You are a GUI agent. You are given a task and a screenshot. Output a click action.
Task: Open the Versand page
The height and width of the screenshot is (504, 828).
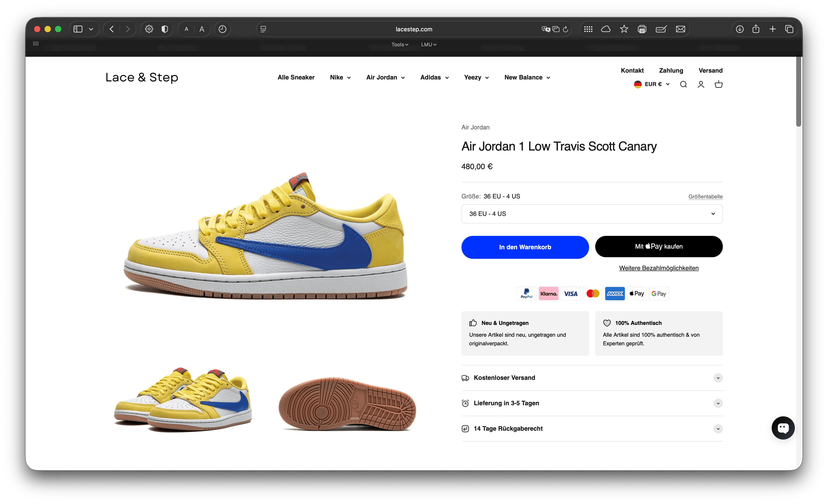tap(710, 71)
